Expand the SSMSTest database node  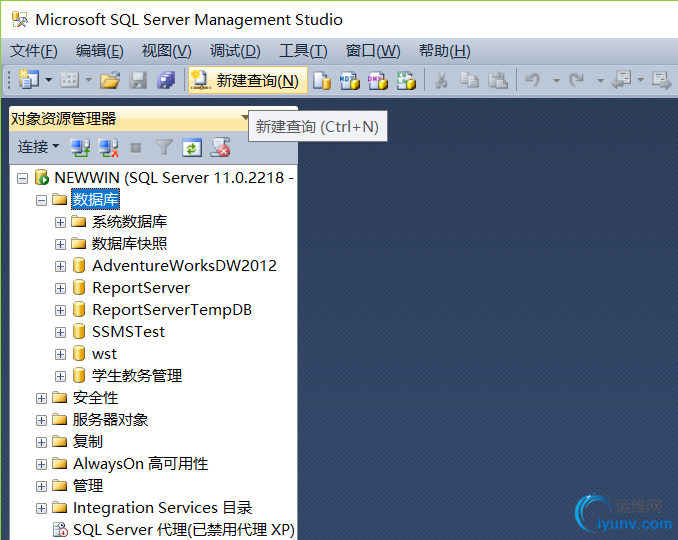pos(61,332)
